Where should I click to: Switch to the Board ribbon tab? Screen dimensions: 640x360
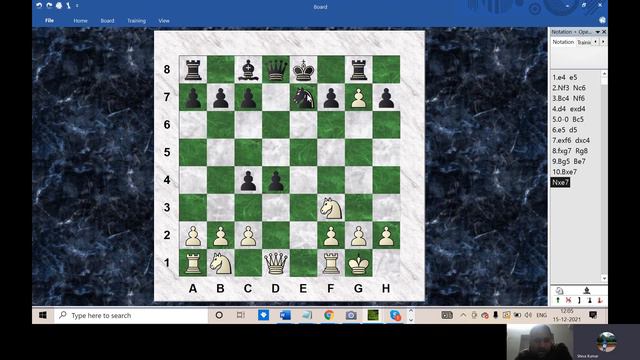click(x=107, y=21)
